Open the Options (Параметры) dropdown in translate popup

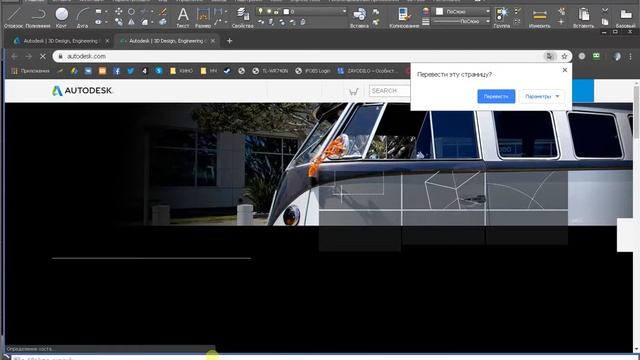(x=542, y=97)
